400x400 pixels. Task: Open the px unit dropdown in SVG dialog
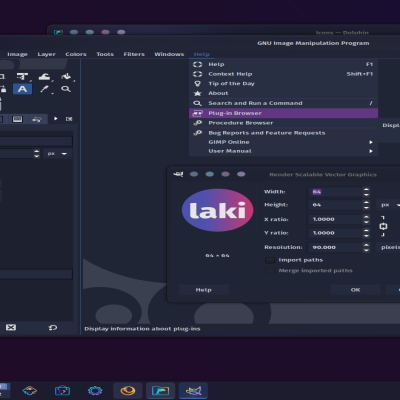pos(388,205)
